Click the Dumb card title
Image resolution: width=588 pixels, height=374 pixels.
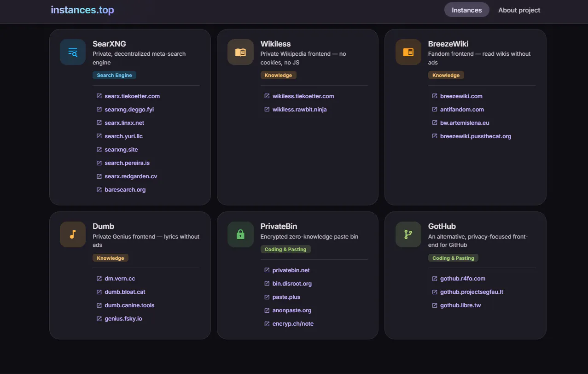[x=103, y=226]
